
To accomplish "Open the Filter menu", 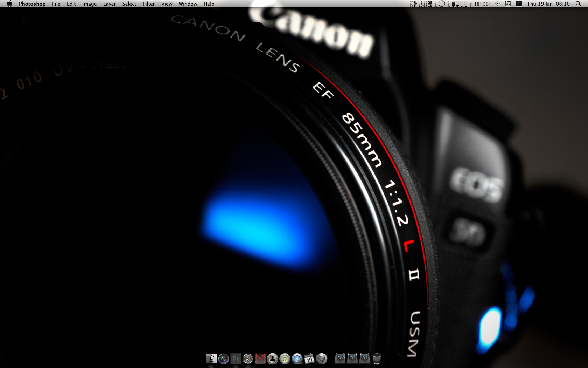I will 149,4.
